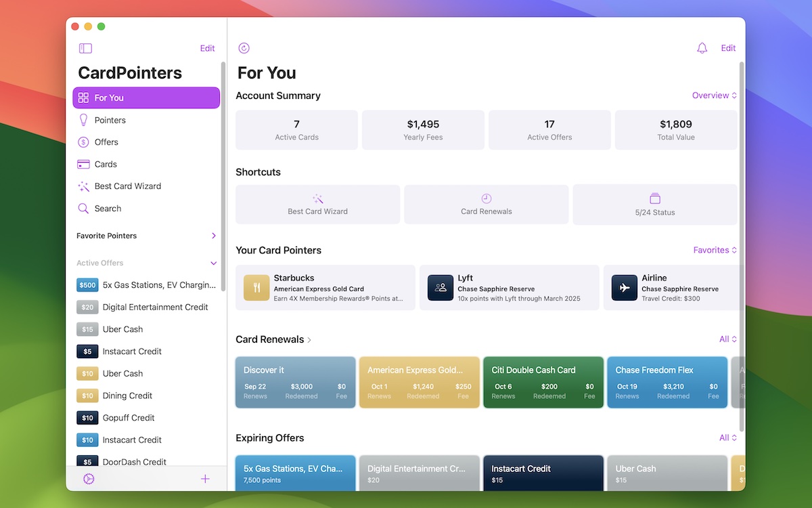
Task: Expand Favorite Pointers section
Action: coord(214,236)
